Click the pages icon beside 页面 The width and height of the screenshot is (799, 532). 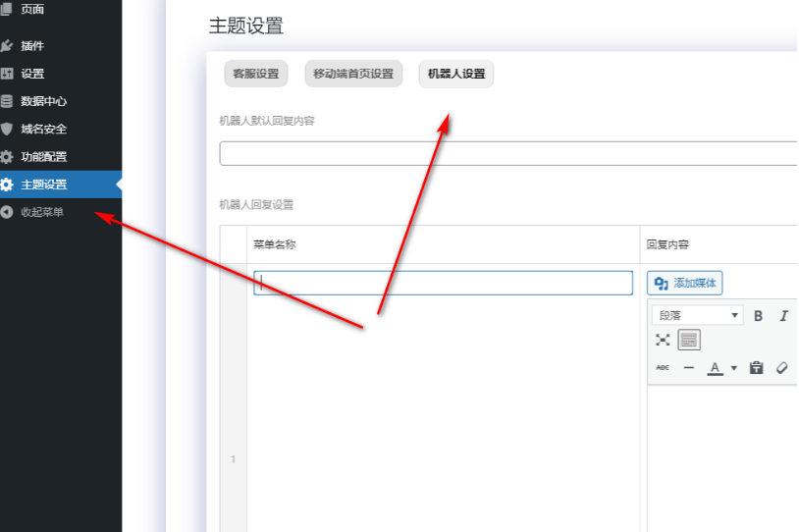(7, 9)
